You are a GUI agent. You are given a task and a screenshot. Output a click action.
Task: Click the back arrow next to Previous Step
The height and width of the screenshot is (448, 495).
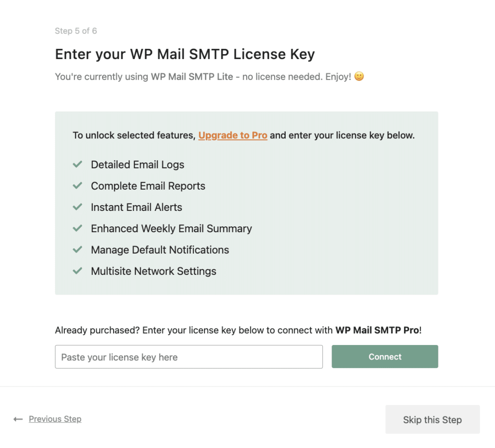pos(18,419)
